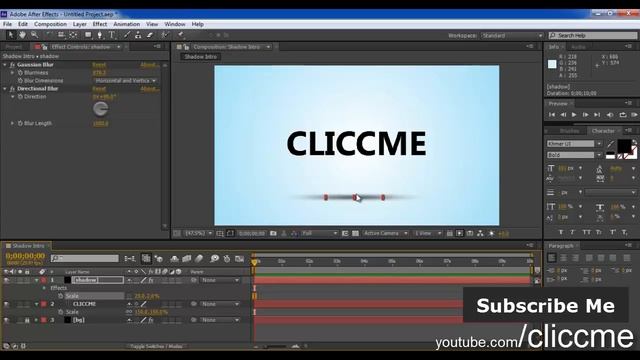The width and height of the screenshot is (640, 360).
Task: Click the Composition Mini-Flowchart icon in timeline
Action: pyautogui.click(x=130, y=258)
